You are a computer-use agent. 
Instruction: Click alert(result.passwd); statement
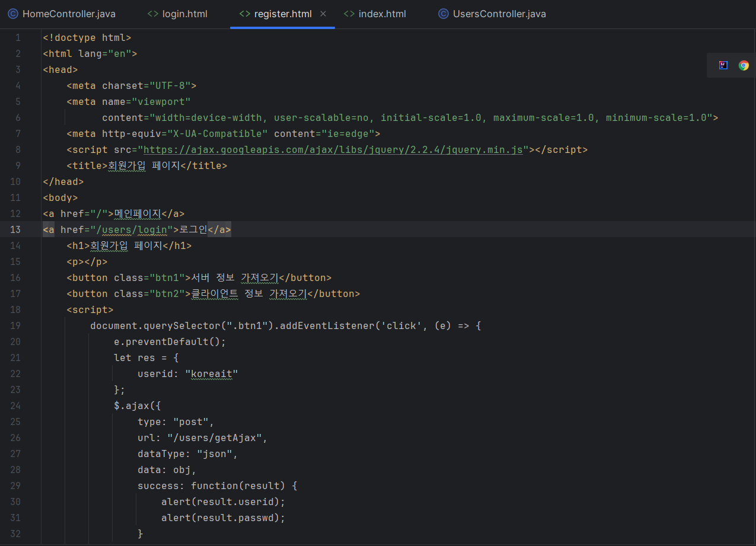(x=224, y=518)
